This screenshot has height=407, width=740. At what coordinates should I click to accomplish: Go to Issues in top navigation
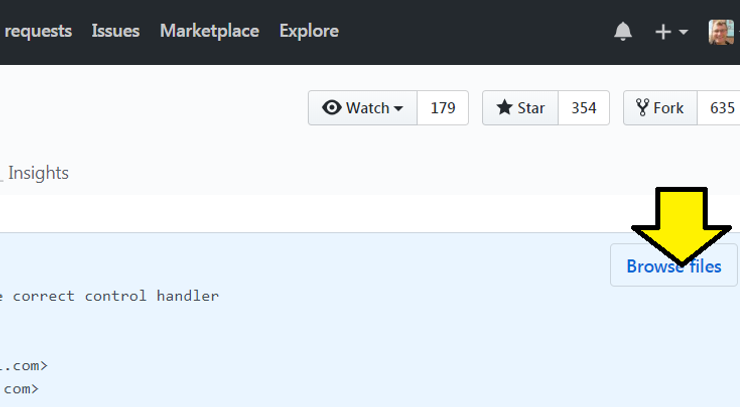[115, 31]
